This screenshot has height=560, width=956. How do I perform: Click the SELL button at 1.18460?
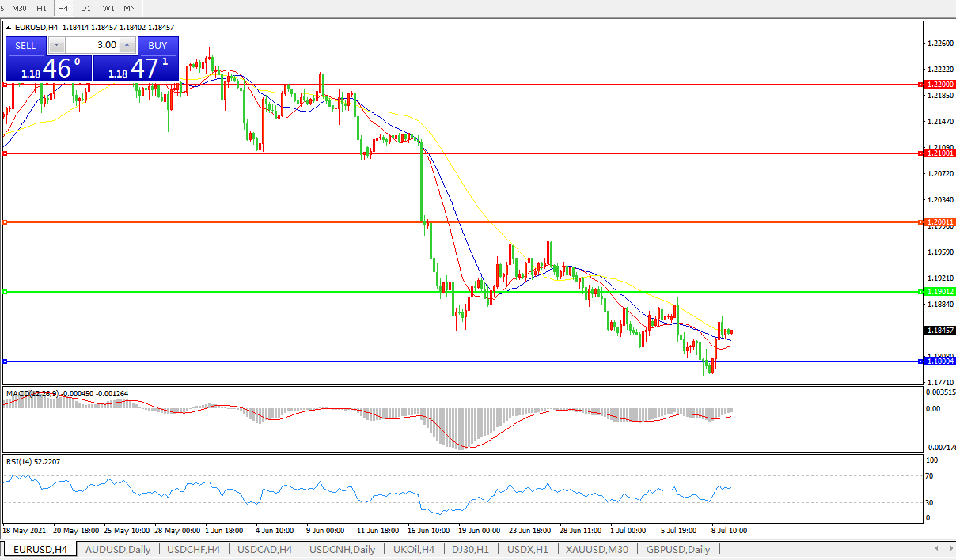click(x=25, y=45)
